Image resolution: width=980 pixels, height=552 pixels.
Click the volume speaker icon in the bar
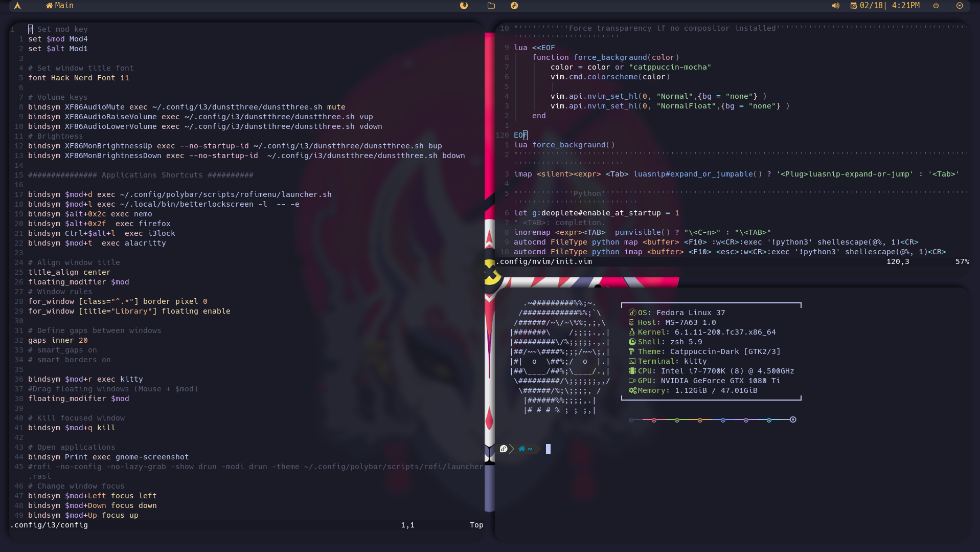coord(835,6)
